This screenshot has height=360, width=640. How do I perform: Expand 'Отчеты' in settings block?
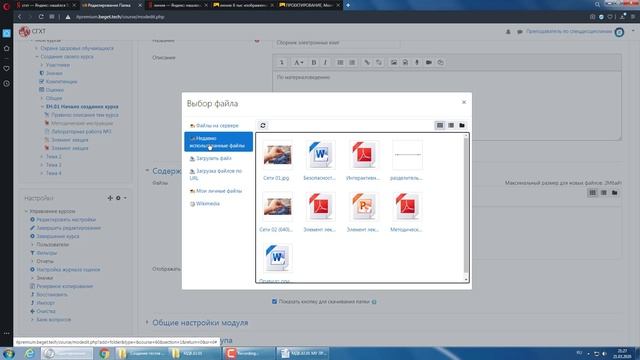[x=33, y=261]
